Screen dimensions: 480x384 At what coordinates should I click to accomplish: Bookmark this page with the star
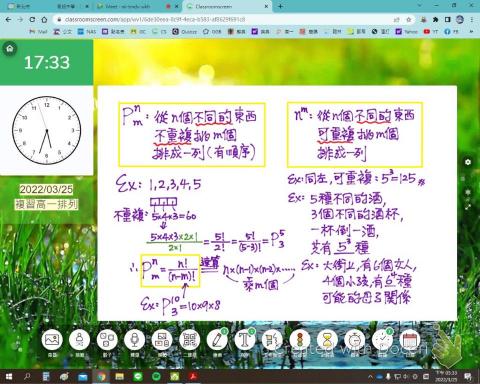point(409,20)
